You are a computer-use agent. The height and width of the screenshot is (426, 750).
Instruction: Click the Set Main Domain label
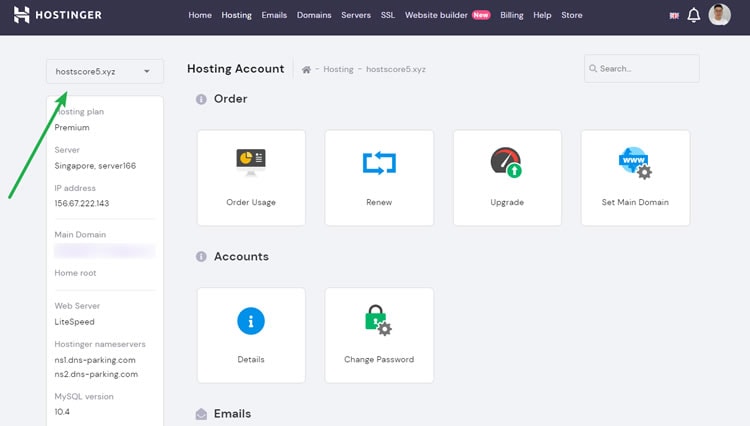635,202
